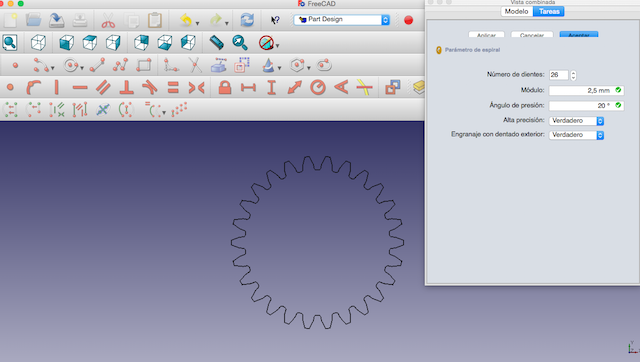640x362 pixels.
Task: Select the front view cube icon
Action: [x=66, y=42]
